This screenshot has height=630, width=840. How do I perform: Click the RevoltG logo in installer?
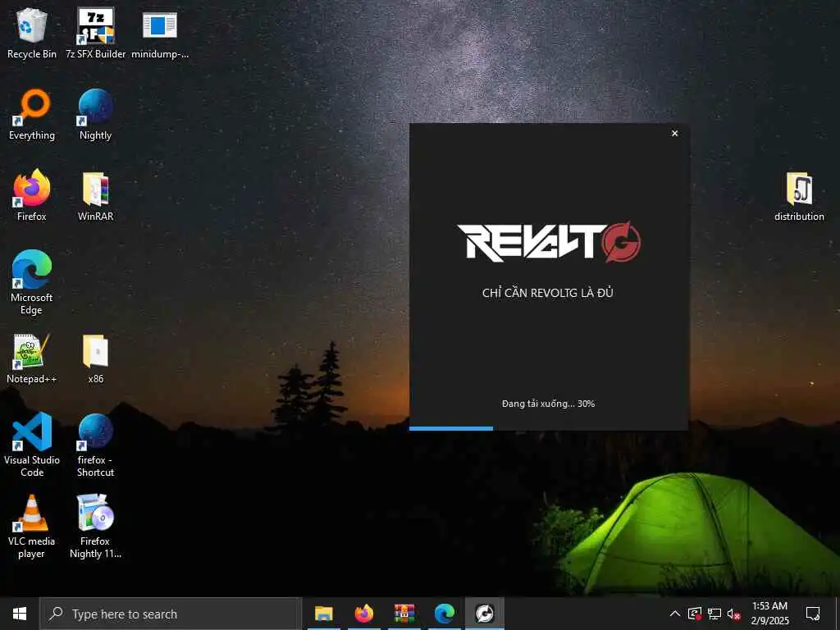coord(549,242)
